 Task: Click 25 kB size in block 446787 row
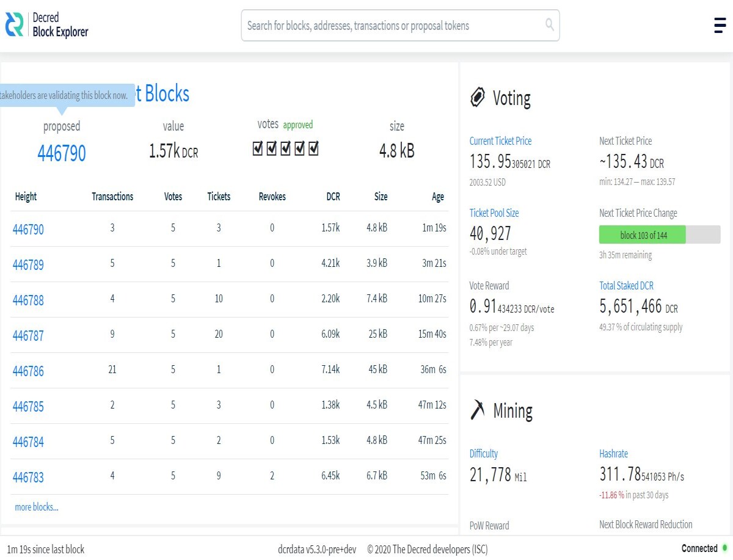pos(377,334)
